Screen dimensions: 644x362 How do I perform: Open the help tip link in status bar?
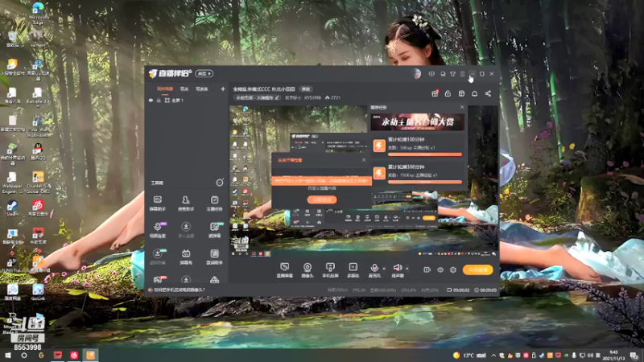click(176, 290)
